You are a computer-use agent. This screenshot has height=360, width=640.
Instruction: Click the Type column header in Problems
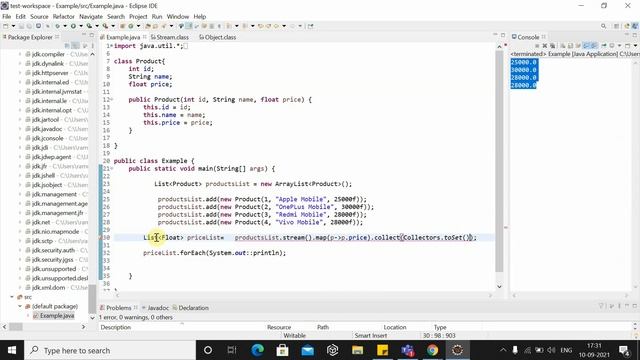pyautogui.click(x=440, y=327)
